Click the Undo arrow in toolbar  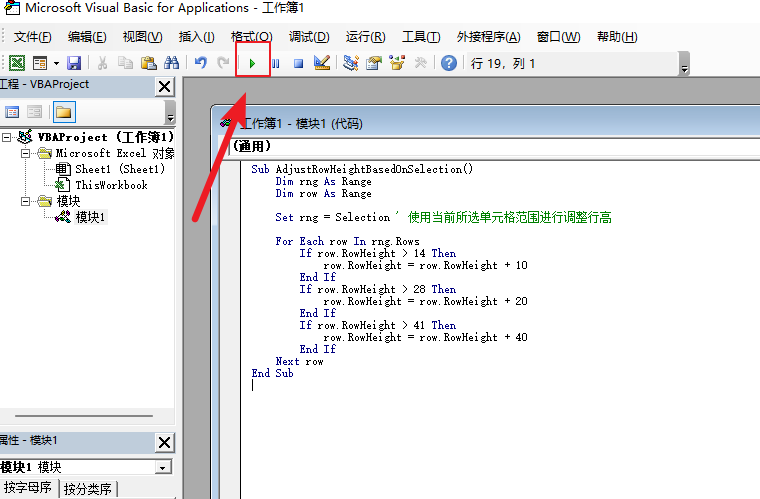pyautogui.click(x=201, y=63)
